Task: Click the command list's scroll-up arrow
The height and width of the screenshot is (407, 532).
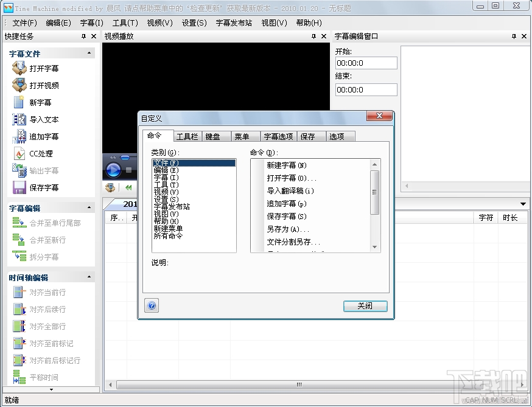Action: pyautogui.click(x=374, y=164)
